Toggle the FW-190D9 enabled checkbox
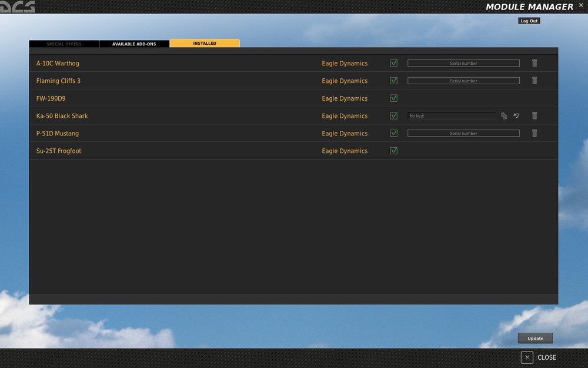588x368 pixels. point(394,98)
